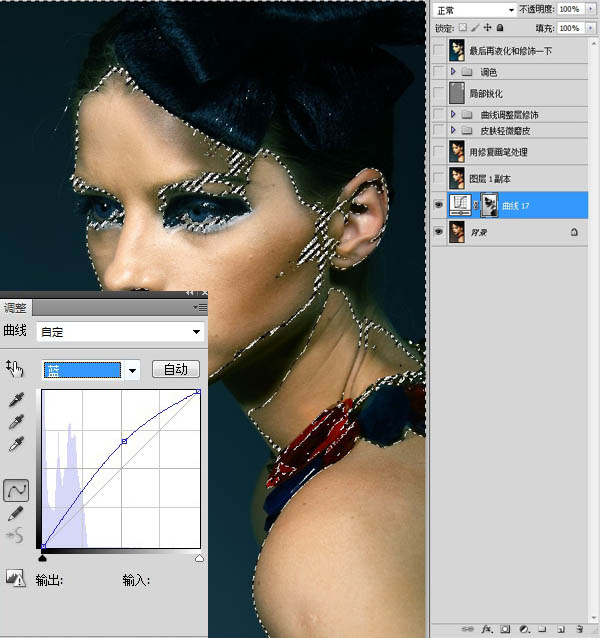Pick the gray point eyedropper in Curves

[x=16, y=422]
